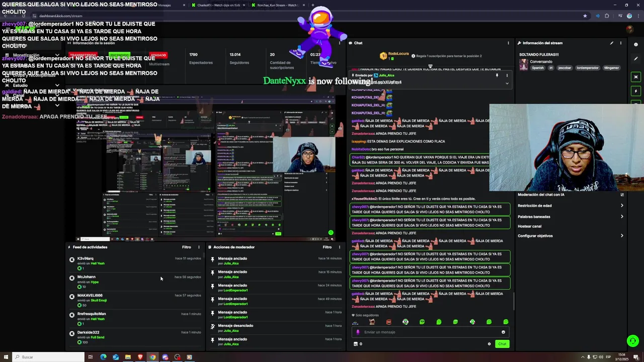Open the Chat panel three-dot menu

coord(508,43)
